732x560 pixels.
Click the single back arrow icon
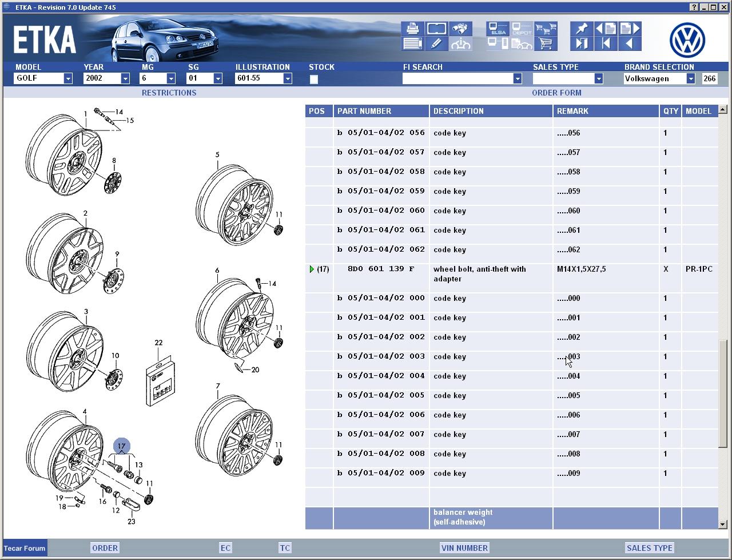pyautogui.click(x=630, y=43)
